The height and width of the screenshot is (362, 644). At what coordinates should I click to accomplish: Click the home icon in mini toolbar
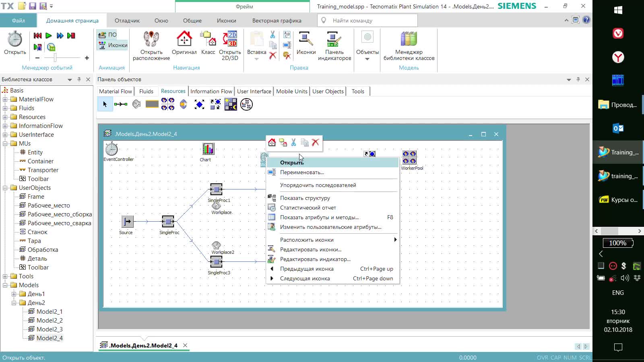point(272,142)
